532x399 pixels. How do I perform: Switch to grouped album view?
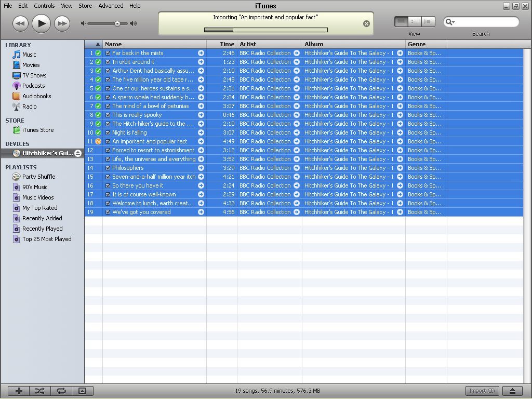(x=415, y=22)
